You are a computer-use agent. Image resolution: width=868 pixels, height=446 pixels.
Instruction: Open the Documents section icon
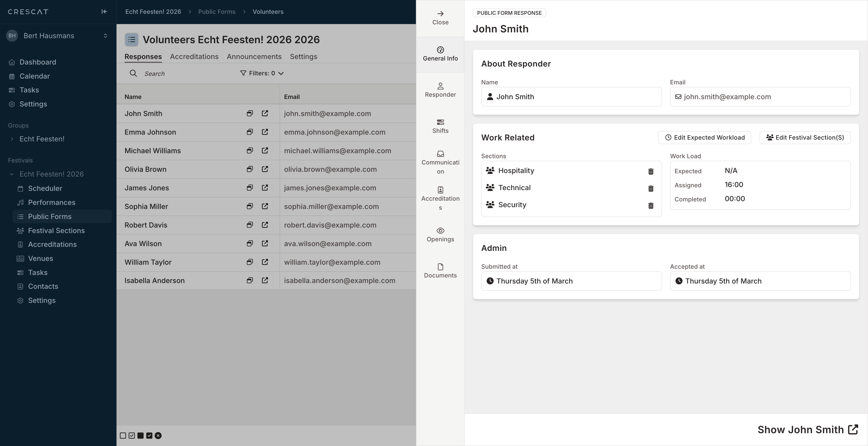[x=440, y=271]
